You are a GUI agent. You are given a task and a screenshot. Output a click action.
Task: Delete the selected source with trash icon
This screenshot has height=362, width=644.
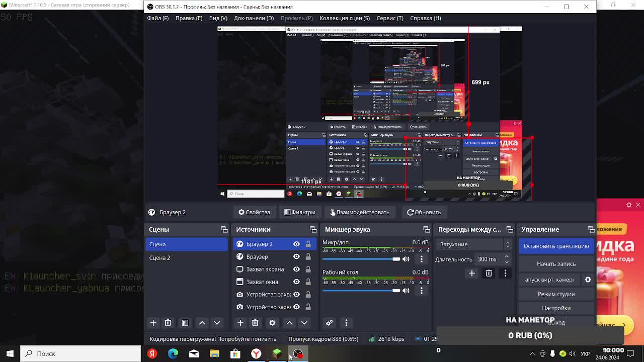(255, 323)
